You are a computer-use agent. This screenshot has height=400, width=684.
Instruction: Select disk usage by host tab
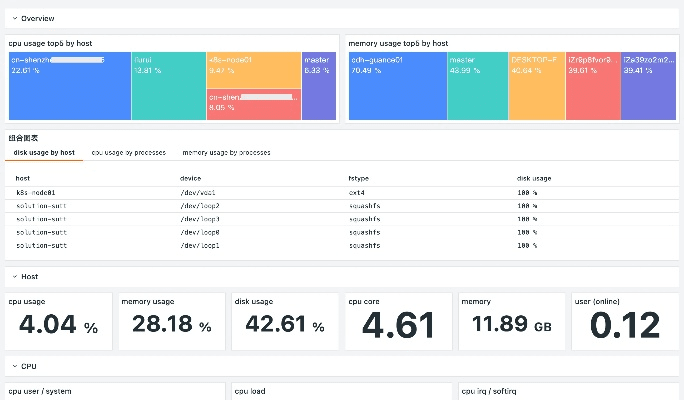coord(43,153)
